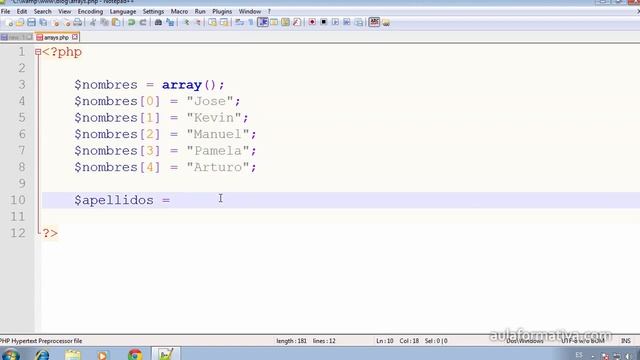This screenshot has height=360, width=640.
Task: Open the ? help menu
Action: [269, 11]
